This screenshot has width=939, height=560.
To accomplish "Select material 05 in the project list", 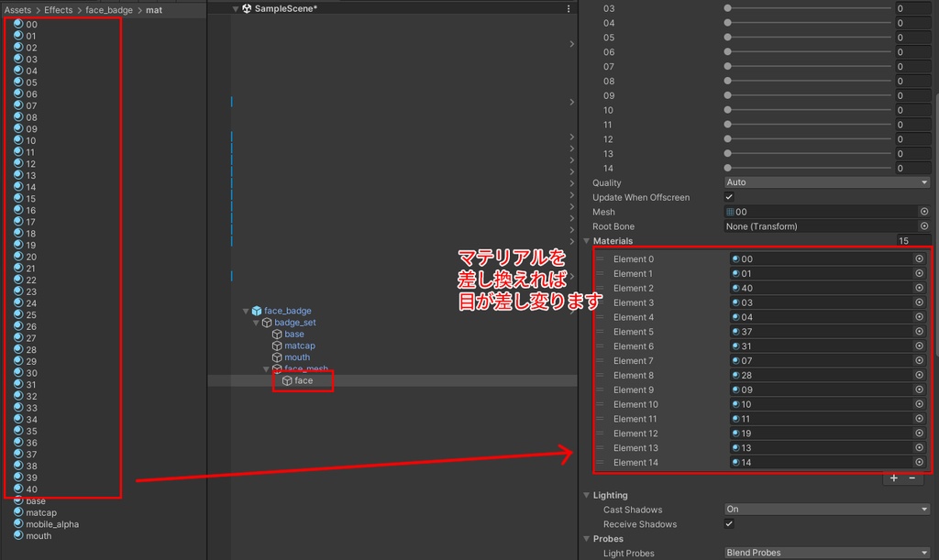I will pyautogui.click(x=26, y=82).
